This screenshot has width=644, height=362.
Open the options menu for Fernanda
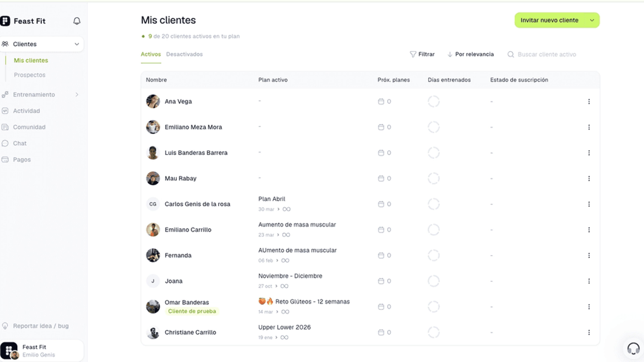click(589, 255)
